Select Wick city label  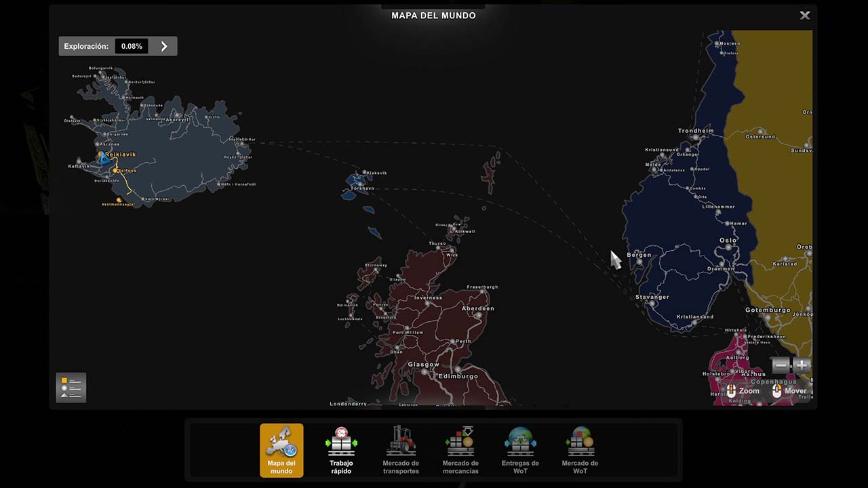452,256
